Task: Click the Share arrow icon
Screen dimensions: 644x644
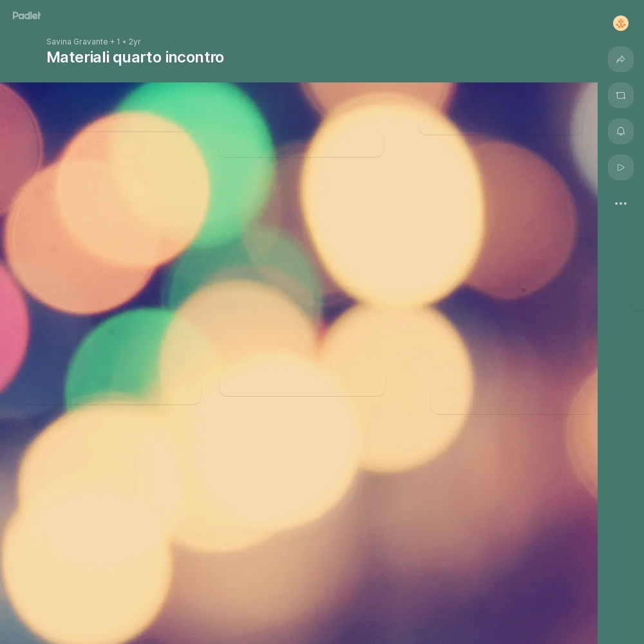Action: (x=621, y=59)
